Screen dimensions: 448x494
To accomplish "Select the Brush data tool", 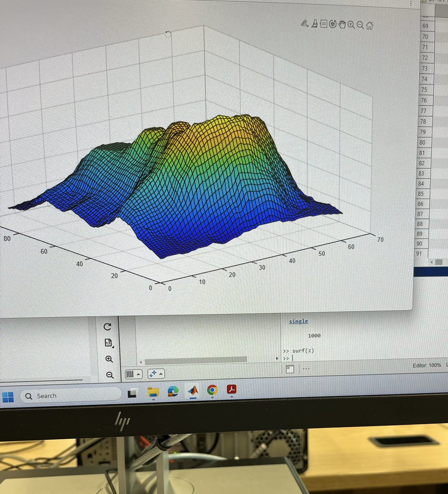I will pos(314,24).
